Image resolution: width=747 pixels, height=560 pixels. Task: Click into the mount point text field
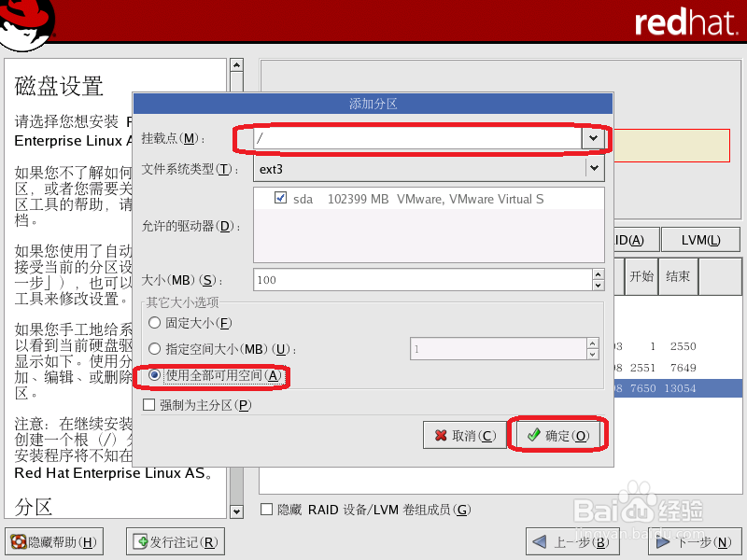click(417, 138)
